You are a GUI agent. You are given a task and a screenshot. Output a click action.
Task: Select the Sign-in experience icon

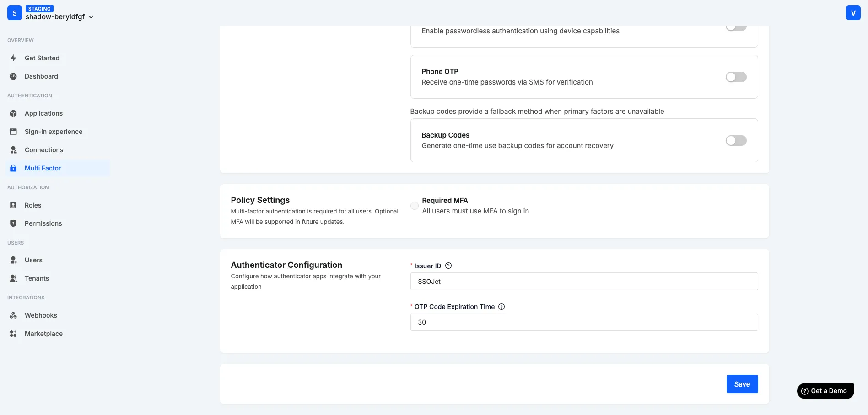point(13,131)
